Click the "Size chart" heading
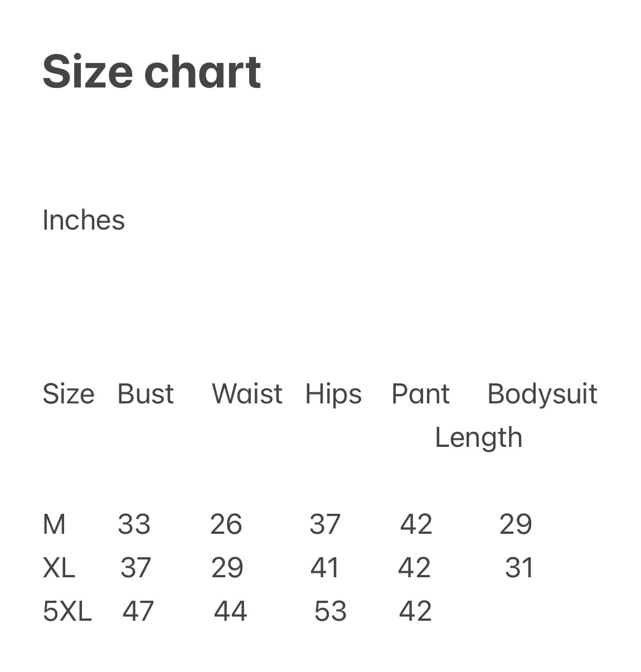This screenshot has width=641, height=672. coord(151,72)
